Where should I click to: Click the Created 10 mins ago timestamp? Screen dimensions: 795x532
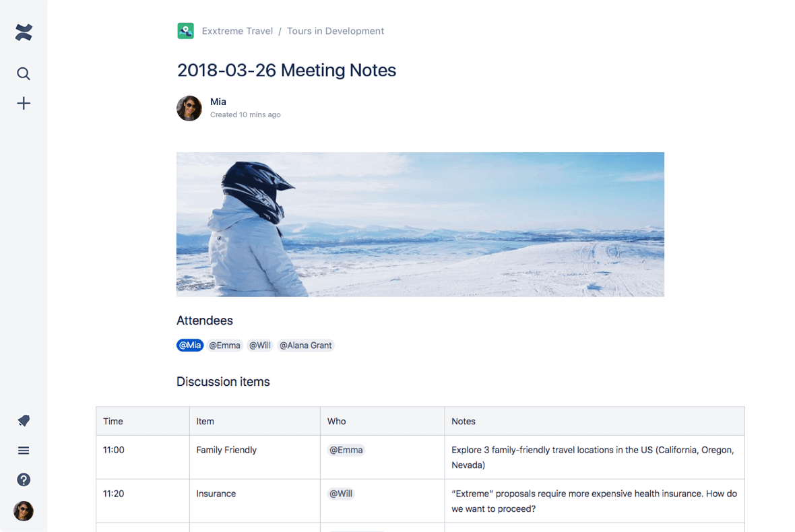click(245, 114)
